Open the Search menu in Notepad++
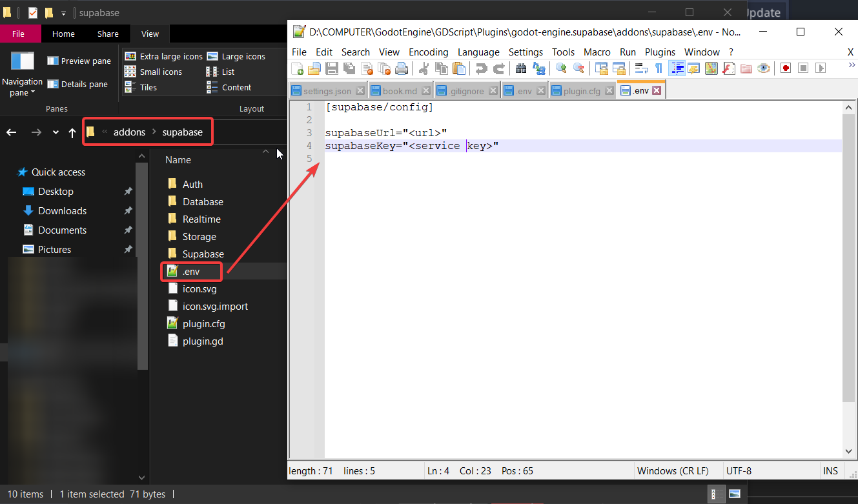This screenshot has height=504, width=858. (356, 52)
